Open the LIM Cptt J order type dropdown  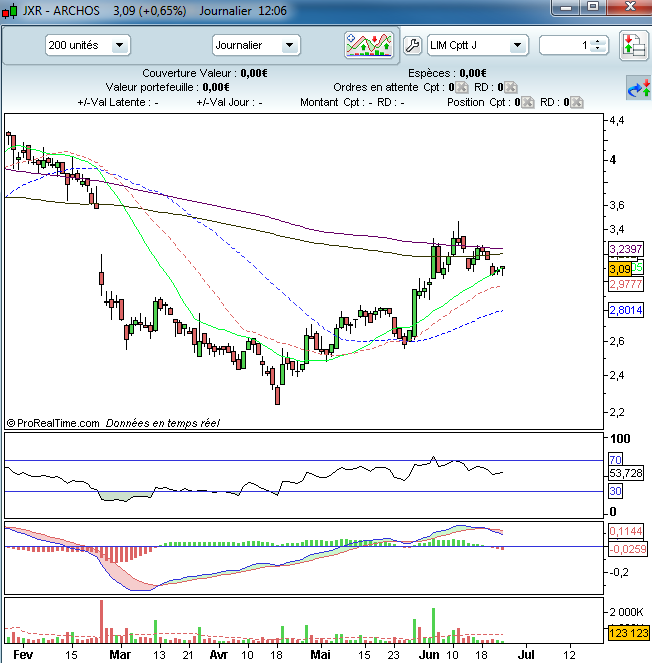click(x=477, y=45)
